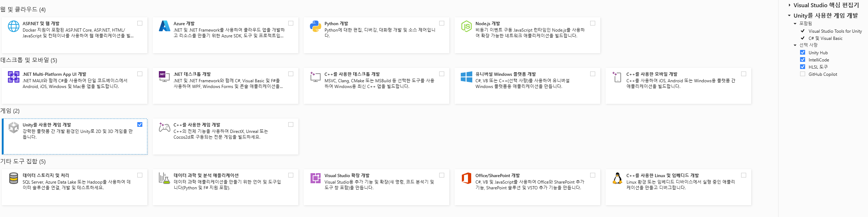Click the GitHub Copilot label in details panel
The height and width of the screenshot is (217, 868).
point(823,74)
